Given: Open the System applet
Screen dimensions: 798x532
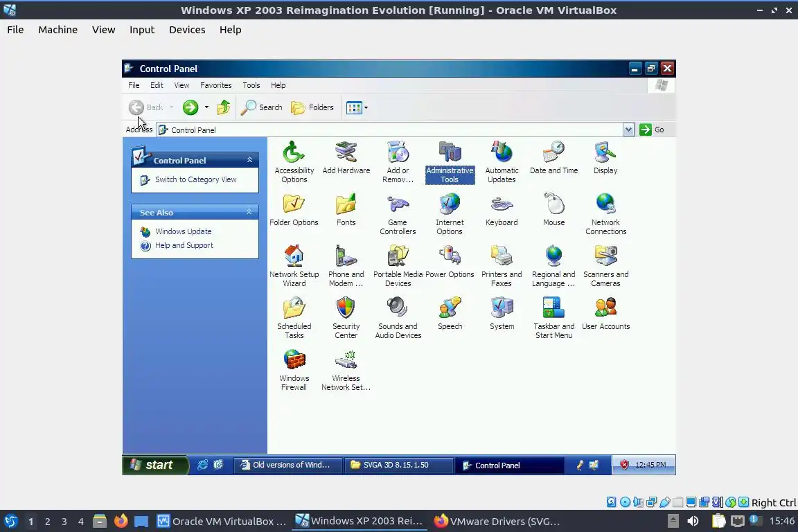Looking at the screenshot, I should click(502, 314).
